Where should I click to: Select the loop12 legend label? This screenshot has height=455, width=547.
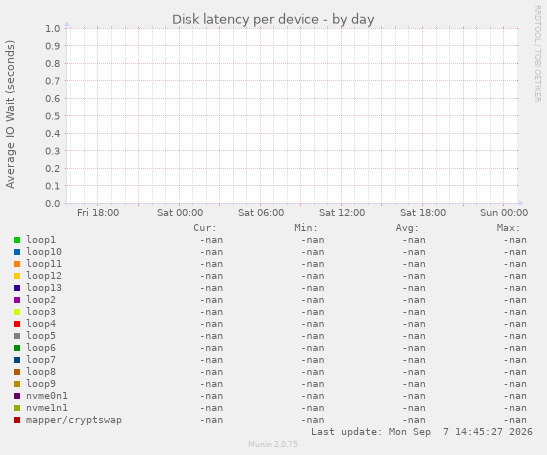44,276
